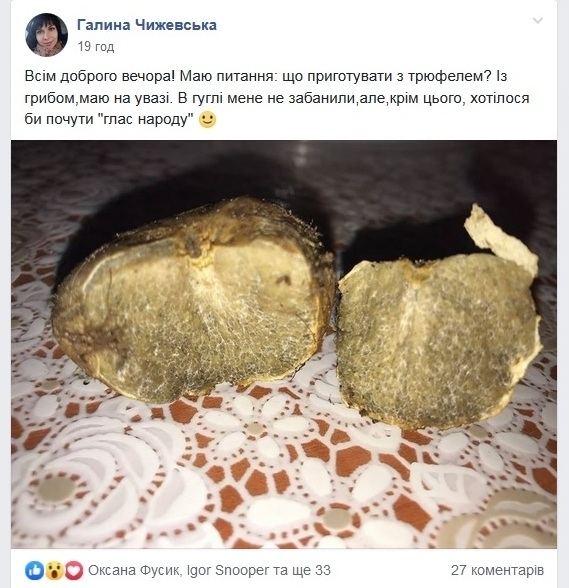The height and width of the screenshot is (588, 569).
Task: Open the truffle photo attachment
Action: click(x=284, y=344)
